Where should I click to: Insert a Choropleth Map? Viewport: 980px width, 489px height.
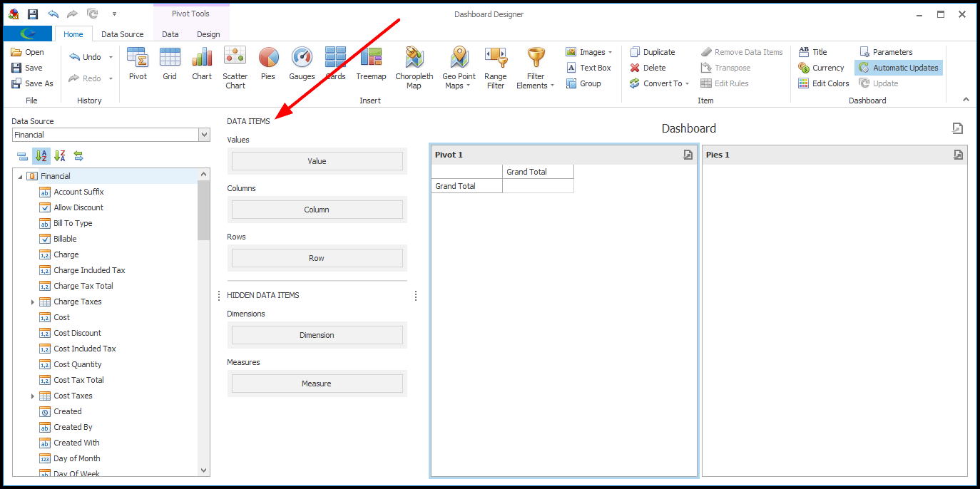[x=414, y=68]
